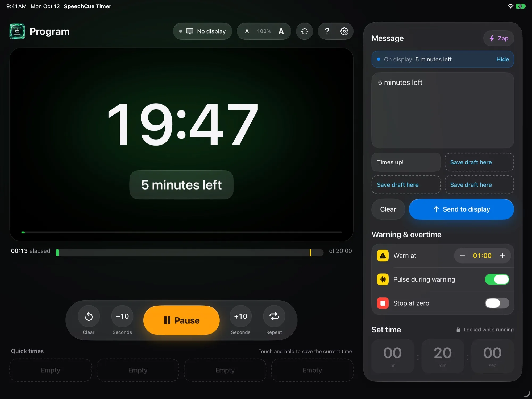
Task: Click the 5 minutes left display badge
Action: tap(181, 185)
